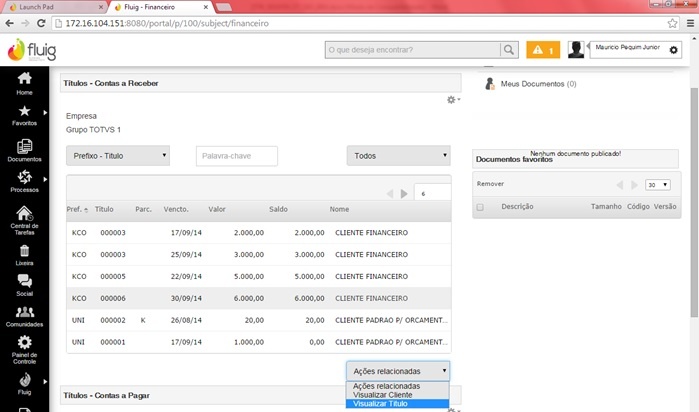Select the Ações relacionadas list option
Screen dimensions: 699x412
coord(398,386)
